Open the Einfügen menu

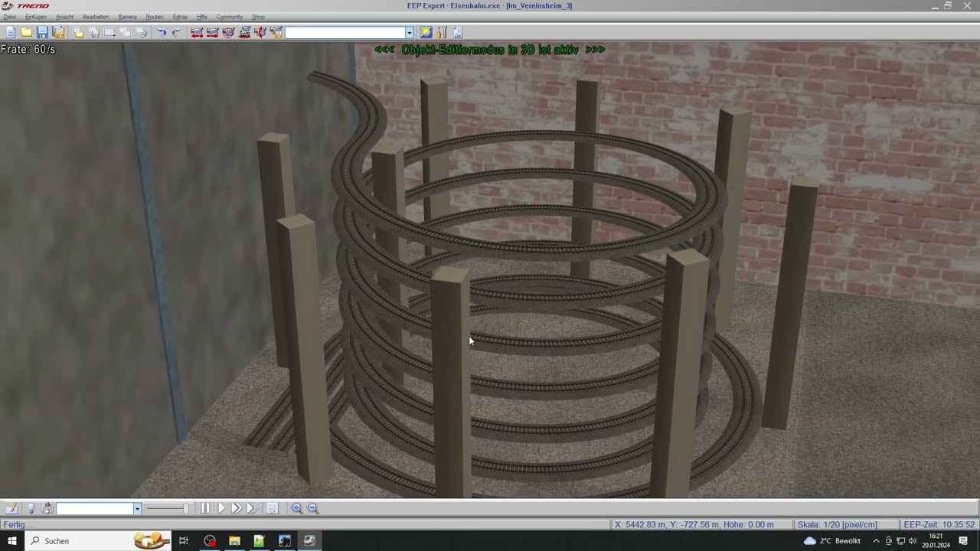pyautogui.click(x=36, y=17)
